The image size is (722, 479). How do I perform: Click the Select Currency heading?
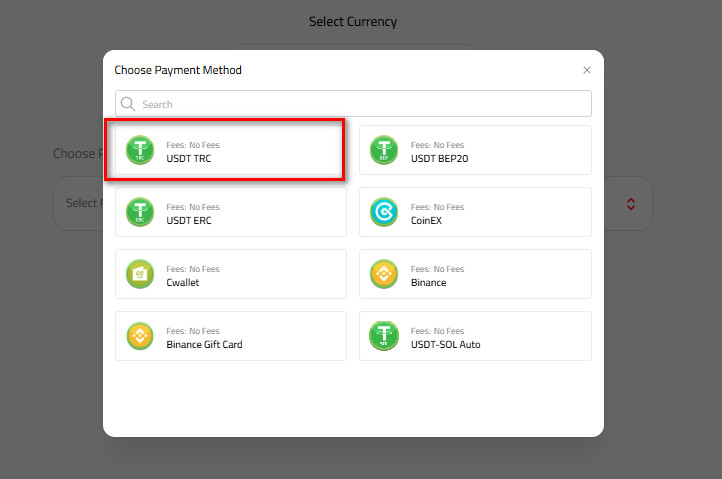pos(353,22)
